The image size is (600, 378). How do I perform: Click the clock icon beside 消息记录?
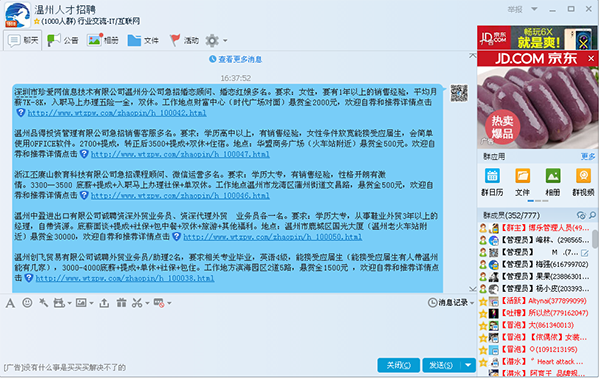click(432, 303)
